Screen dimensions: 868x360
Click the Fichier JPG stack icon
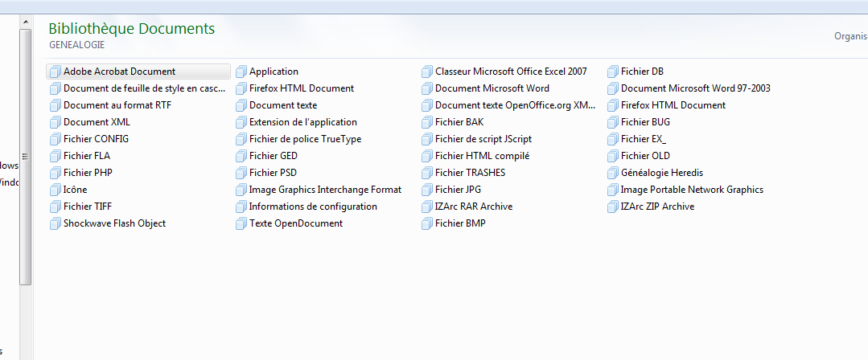[426, 190]
